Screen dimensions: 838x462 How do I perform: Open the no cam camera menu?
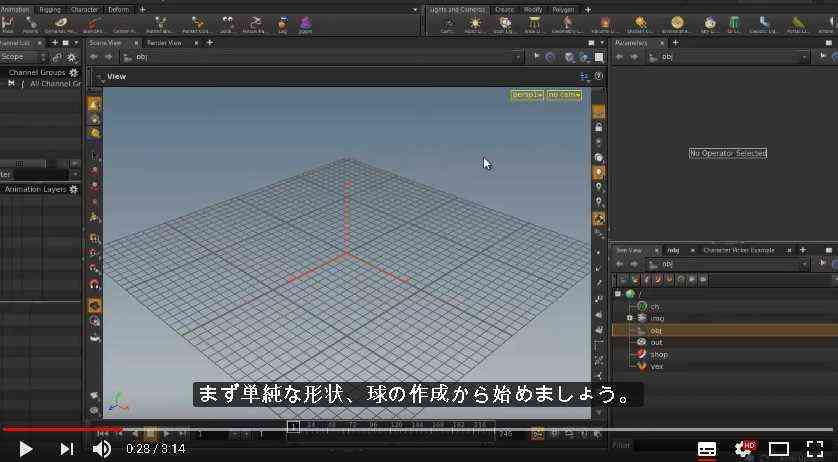[564, 95]
